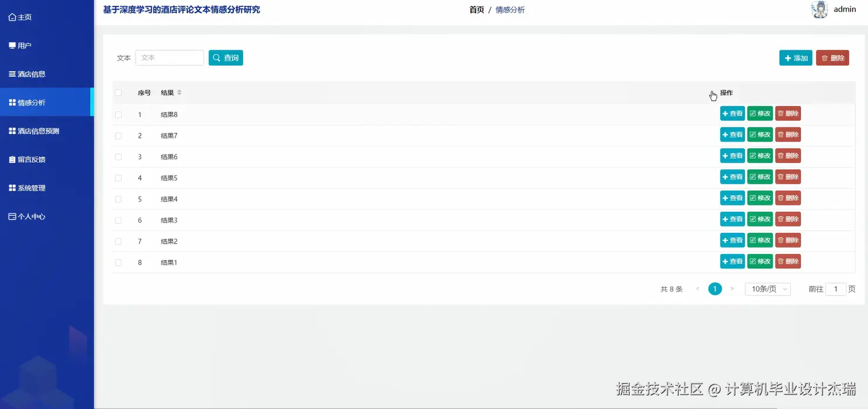Check the checkbox for row 结果1
Screen dimensions: 868x409
[x=119, y=262]
